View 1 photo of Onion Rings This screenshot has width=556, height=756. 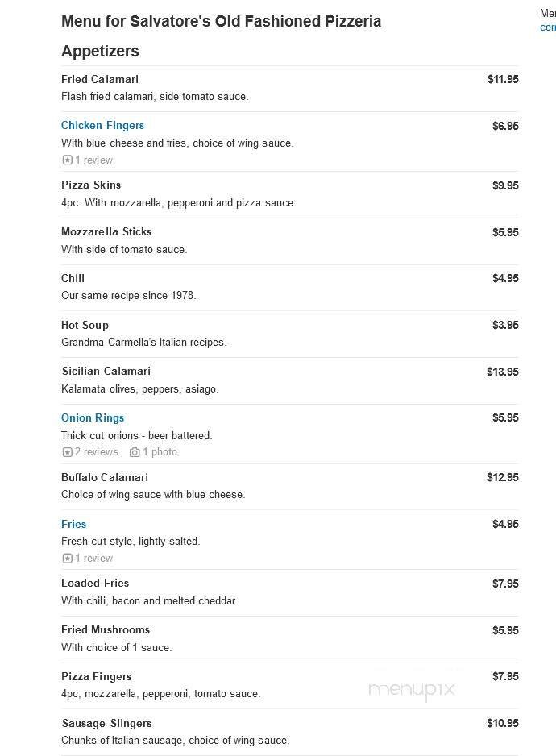158,452
